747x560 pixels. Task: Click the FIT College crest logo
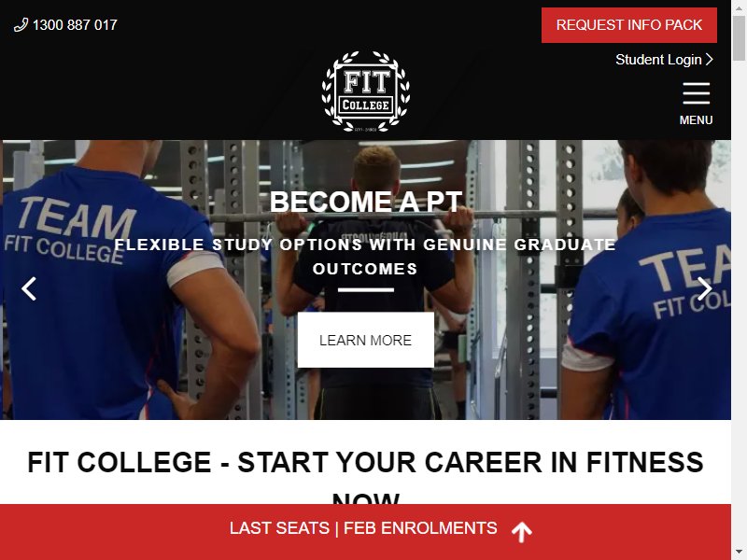365,91
